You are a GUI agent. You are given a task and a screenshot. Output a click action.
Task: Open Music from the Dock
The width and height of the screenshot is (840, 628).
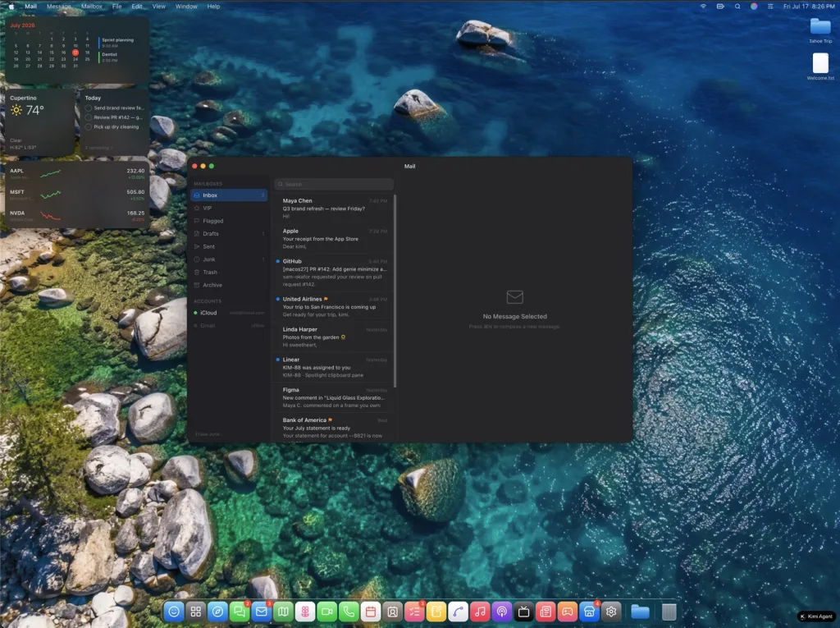click(x=480, y=612)
